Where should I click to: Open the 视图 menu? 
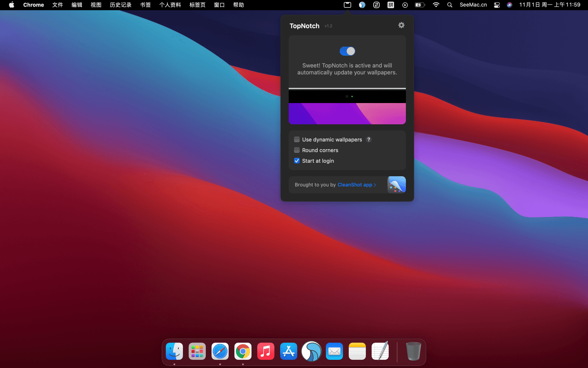(96, 5)
